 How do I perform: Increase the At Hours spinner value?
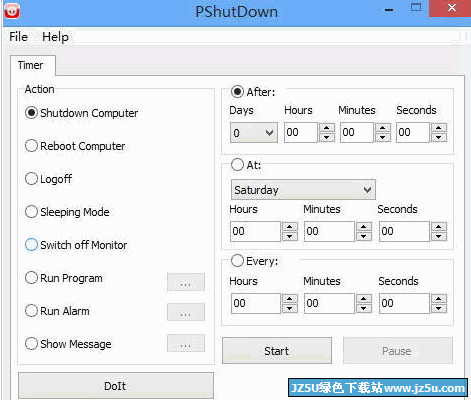(290, 227)
